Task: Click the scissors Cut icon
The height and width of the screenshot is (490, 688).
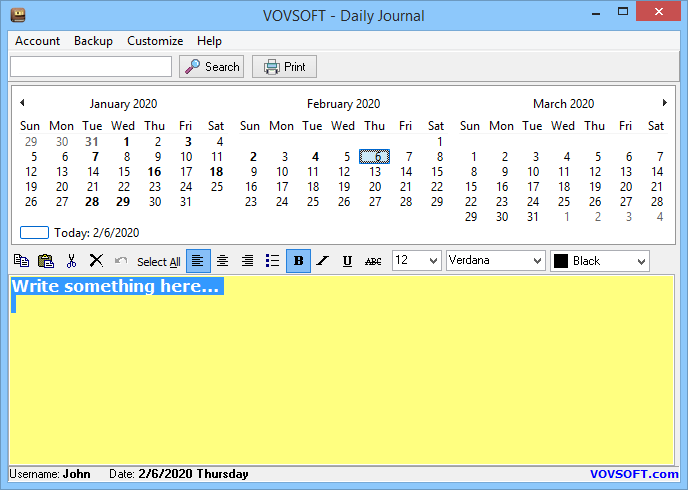Action: [x=71, y=261]
